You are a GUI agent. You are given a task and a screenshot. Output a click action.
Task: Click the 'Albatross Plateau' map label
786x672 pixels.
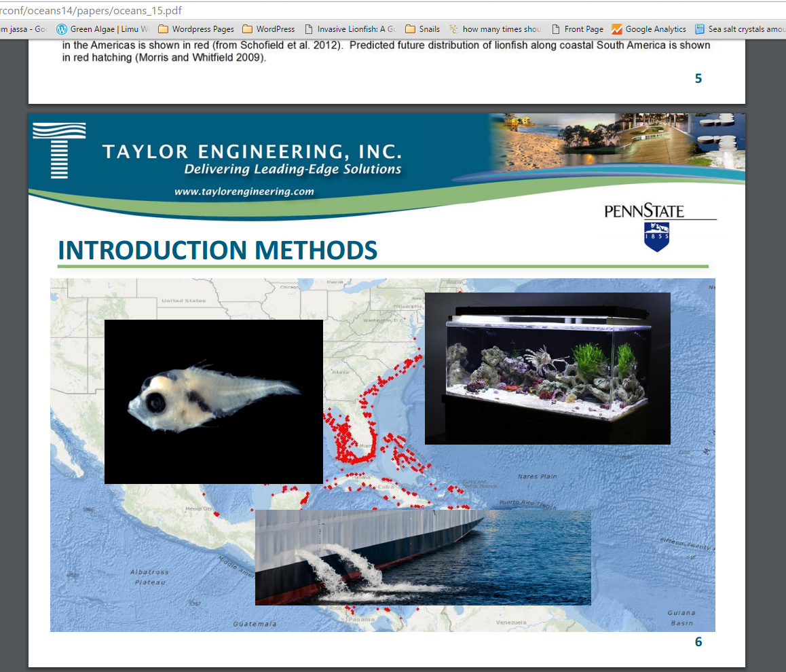click(x=149, y=577)
